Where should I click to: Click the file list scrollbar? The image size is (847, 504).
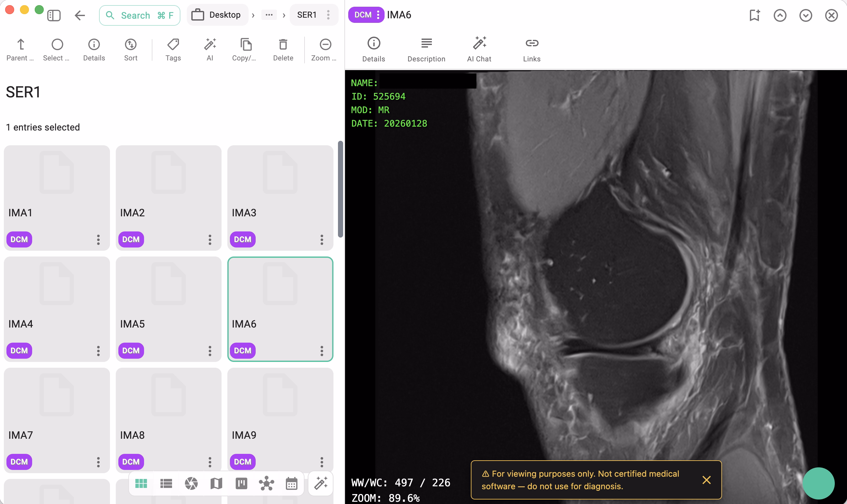click(x=341, y=189)
